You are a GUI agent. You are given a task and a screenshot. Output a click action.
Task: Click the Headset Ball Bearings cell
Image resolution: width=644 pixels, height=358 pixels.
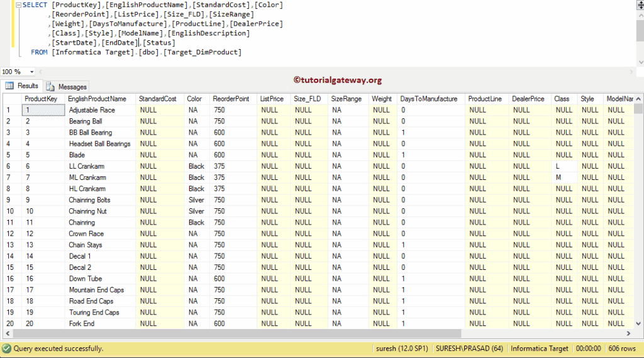tap(100, 144)
